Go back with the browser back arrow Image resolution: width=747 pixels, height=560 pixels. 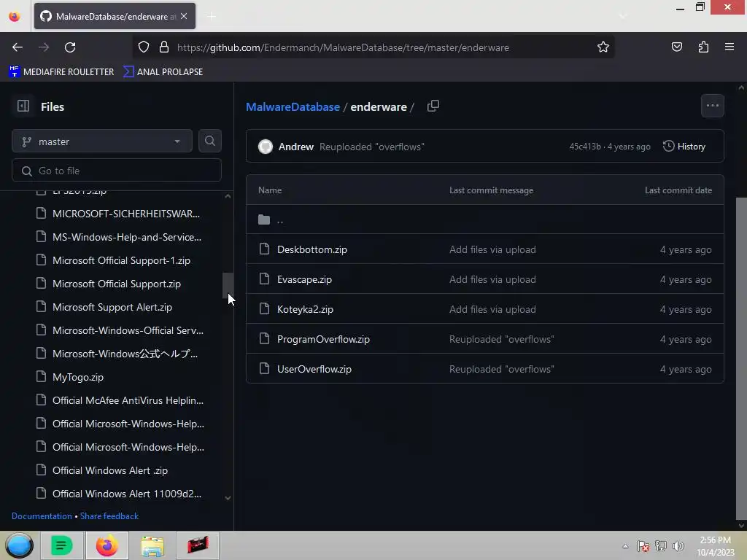[x=18, y=47]
